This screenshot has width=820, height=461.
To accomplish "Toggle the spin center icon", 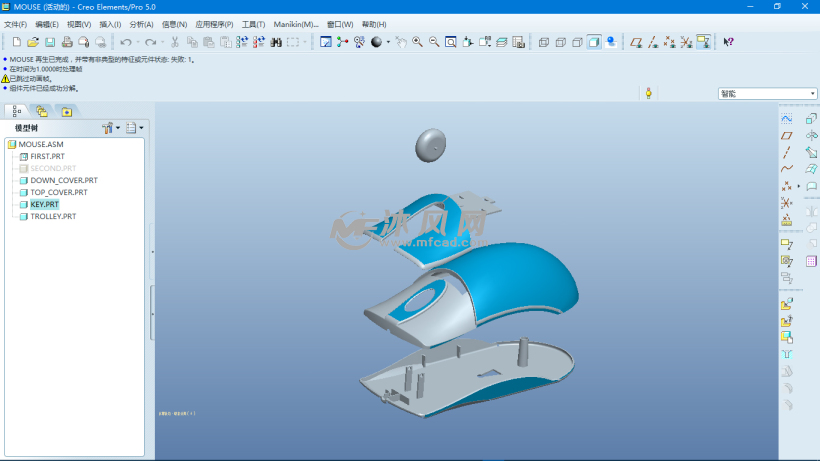I will point(342,42).
